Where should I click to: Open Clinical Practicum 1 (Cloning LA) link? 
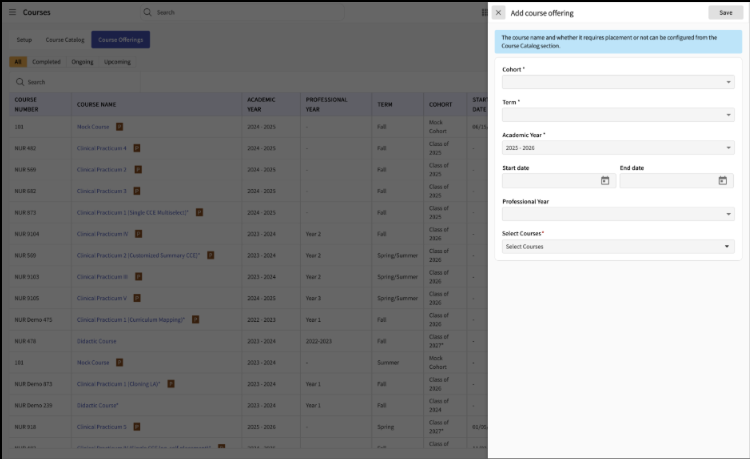[119, 383]
